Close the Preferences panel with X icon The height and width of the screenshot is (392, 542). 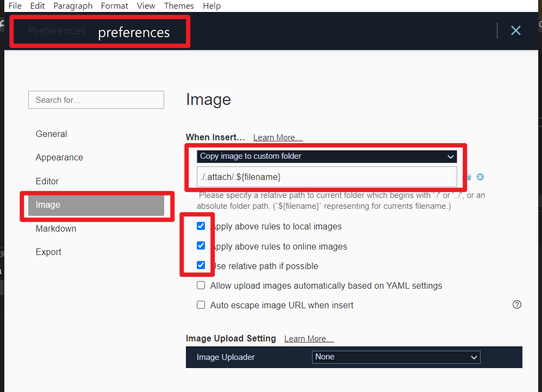click(515, 30)
